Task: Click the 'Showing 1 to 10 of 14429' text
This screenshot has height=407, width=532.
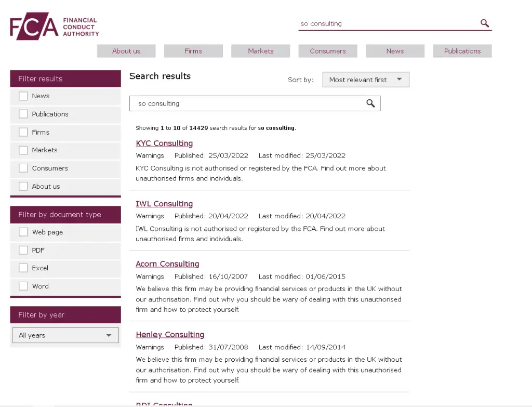Action: coord(171,128)
